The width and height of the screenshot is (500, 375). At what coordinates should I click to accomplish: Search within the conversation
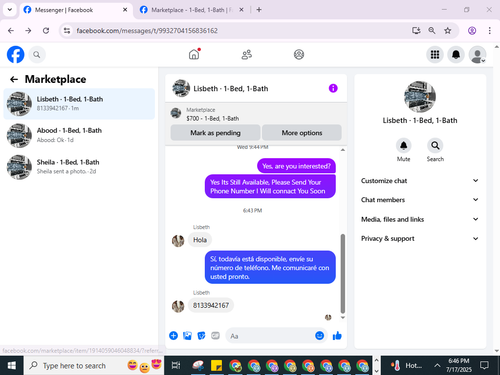click(x=435, y=146)
